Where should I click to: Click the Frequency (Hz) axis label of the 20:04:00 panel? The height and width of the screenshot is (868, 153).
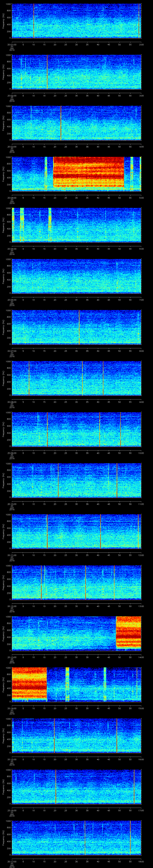3,174
